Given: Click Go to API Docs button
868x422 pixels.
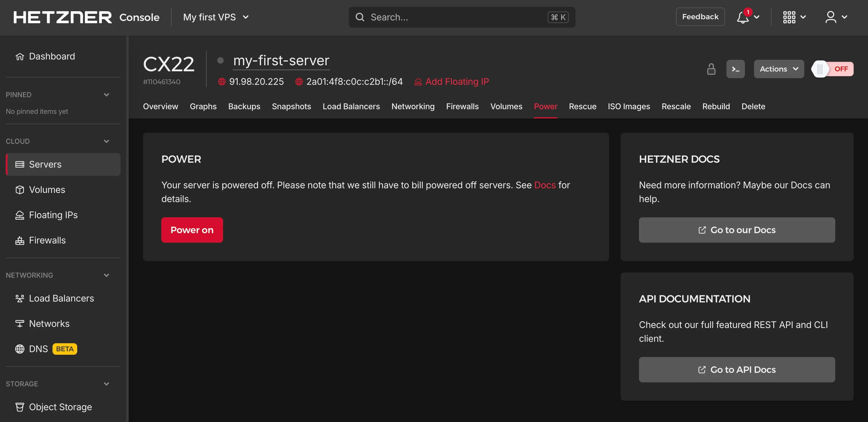Looking at the screenshot, I should click(x=737, y=370).
